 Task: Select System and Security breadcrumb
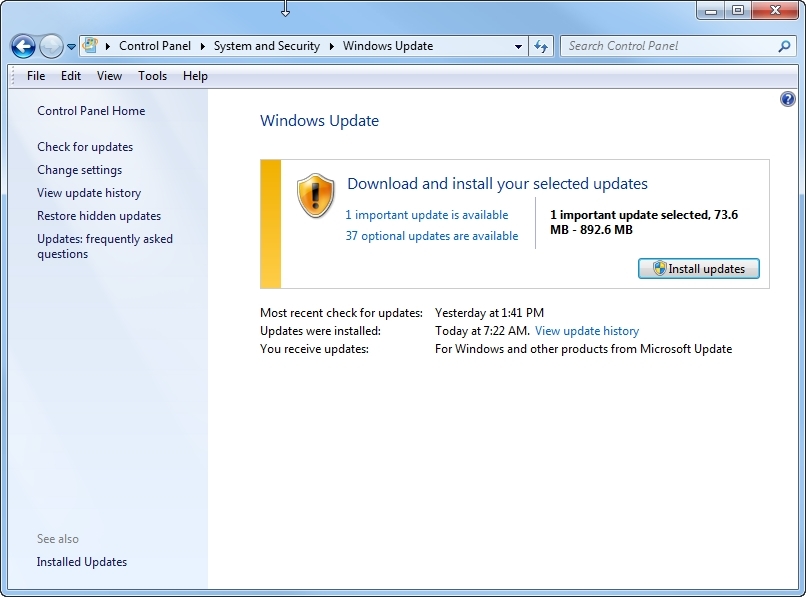click(x=267, y=46)
